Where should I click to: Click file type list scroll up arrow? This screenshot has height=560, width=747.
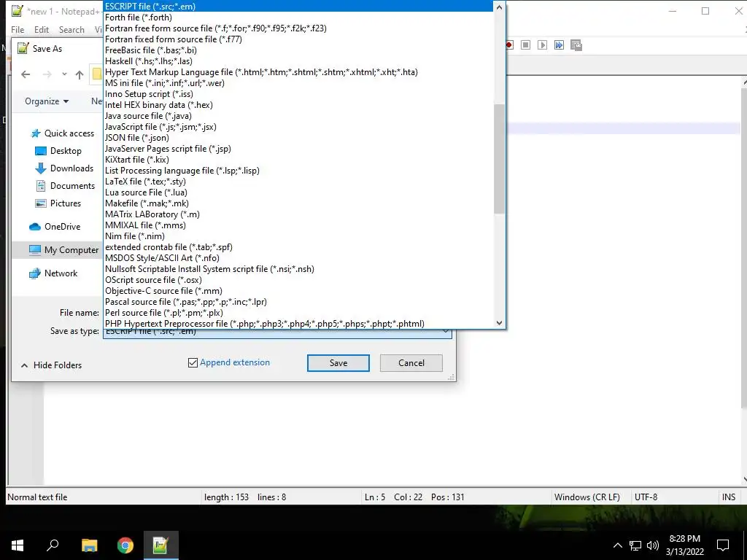tap(499, 7)
